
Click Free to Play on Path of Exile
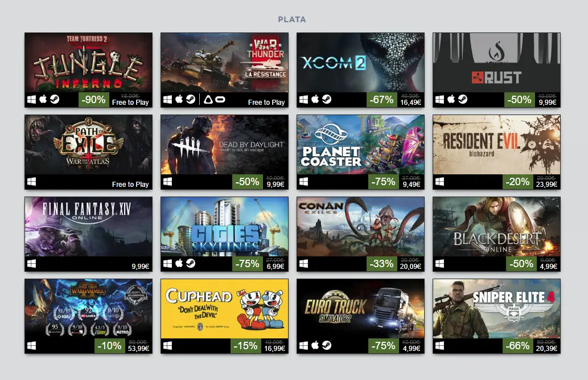tap(130, 185)
